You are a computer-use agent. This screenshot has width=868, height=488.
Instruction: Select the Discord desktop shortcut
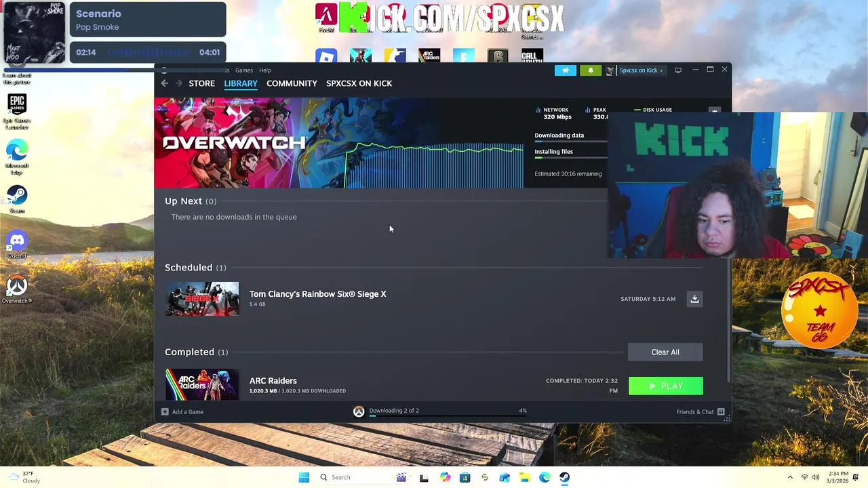(17, 245)
